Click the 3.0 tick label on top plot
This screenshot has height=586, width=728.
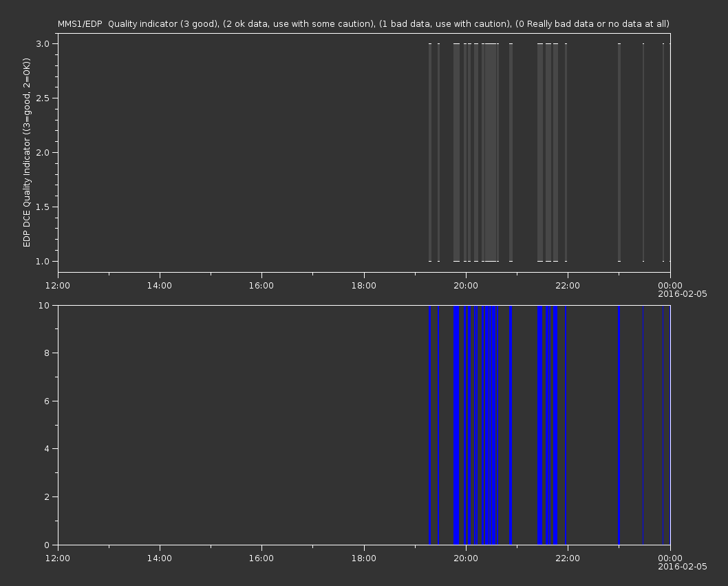[43, 43]
